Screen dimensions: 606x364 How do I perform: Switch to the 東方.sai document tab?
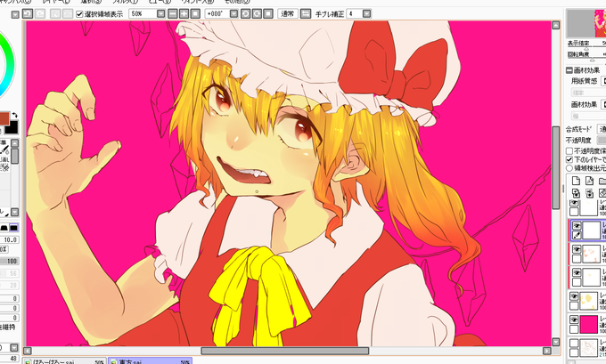pos(150,361)
